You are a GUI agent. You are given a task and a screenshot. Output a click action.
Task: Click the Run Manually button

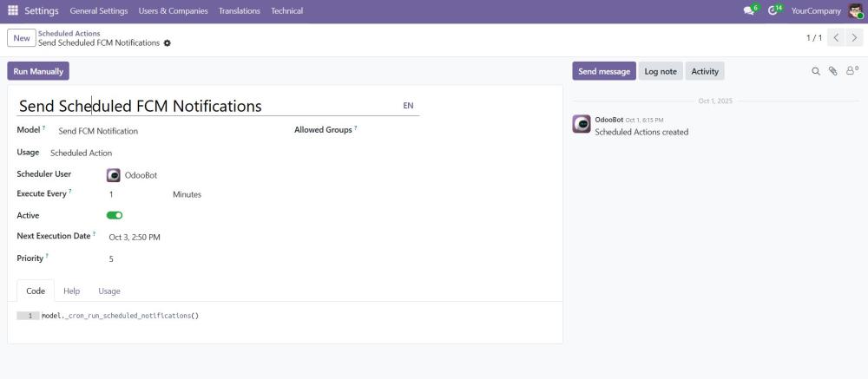(x=38, y=71)
